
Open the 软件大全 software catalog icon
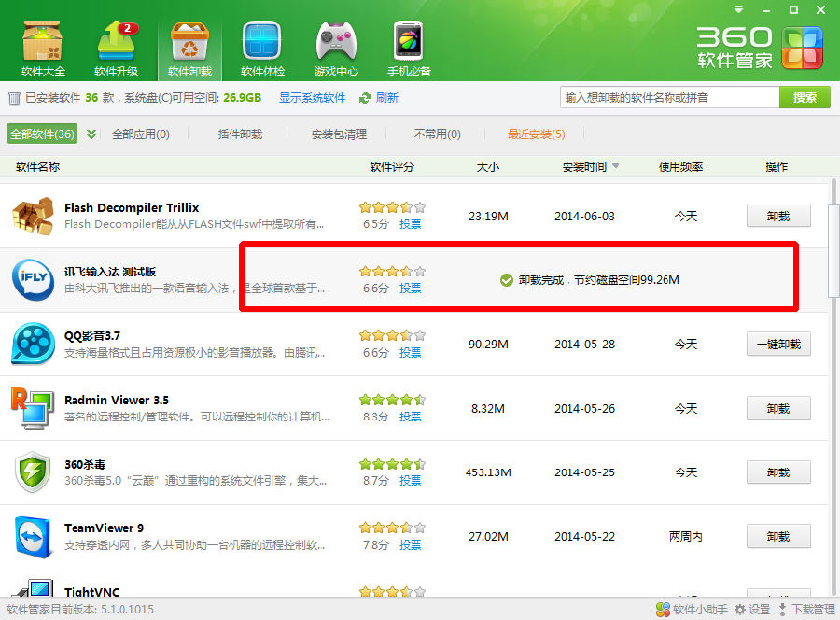pyautogui.click(x=43, y=49)
